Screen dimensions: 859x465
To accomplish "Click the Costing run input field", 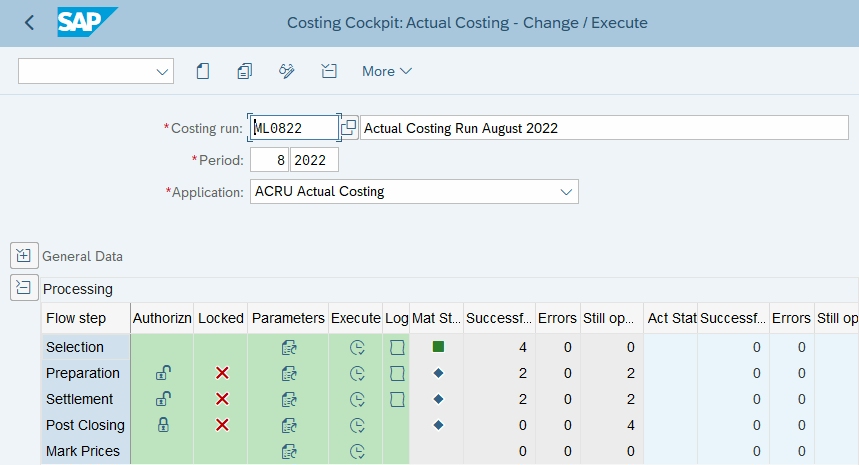I will click(x=295, y=128).
